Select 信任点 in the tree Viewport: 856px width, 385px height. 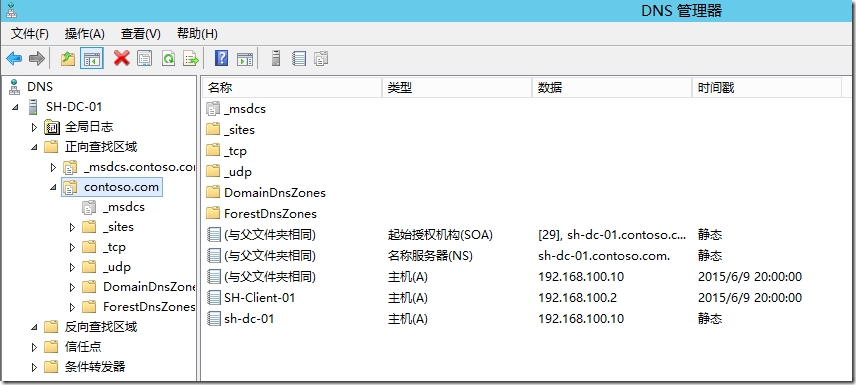83,347
